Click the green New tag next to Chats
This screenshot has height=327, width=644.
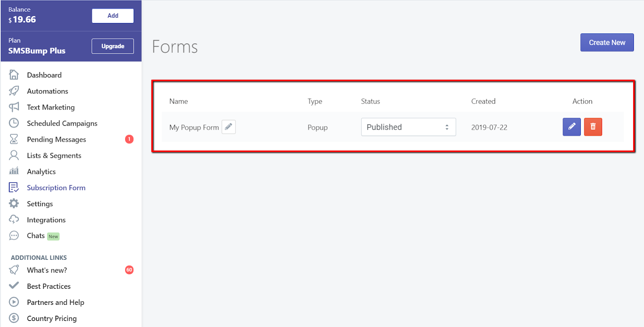pyautogui.click(x=54, y=236)
